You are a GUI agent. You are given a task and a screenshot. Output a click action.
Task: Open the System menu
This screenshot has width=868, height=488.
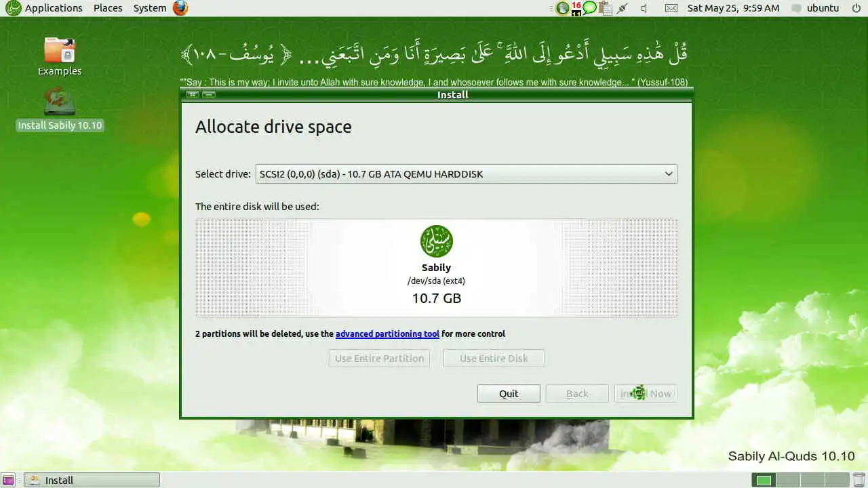pos(150,8)
